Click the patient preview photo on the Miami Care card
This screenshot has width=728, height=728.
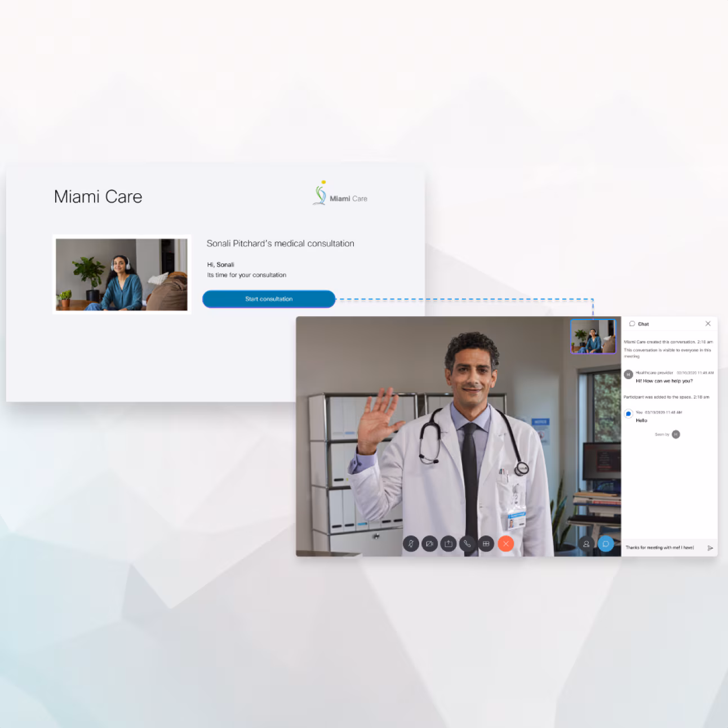pyautogui.click(x=122, y=274)
